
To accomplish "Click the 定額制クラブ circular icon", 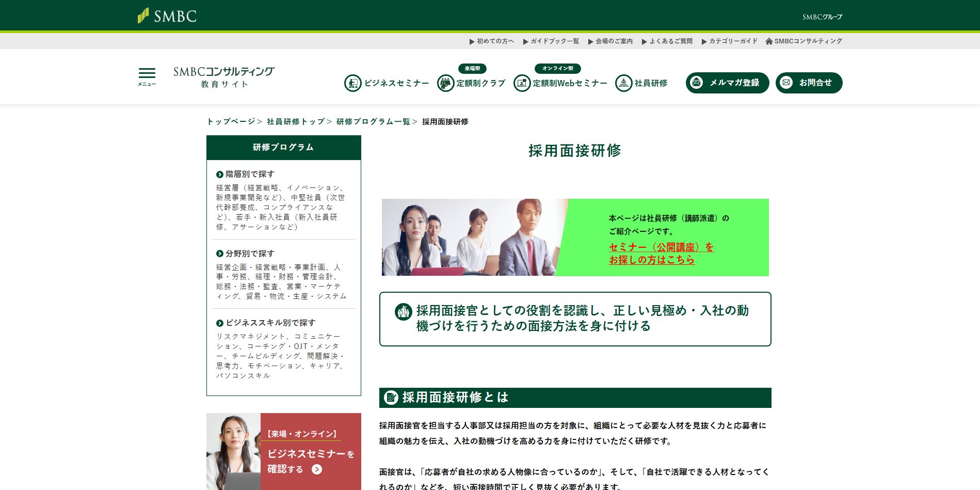I will [x=445, y=83].
